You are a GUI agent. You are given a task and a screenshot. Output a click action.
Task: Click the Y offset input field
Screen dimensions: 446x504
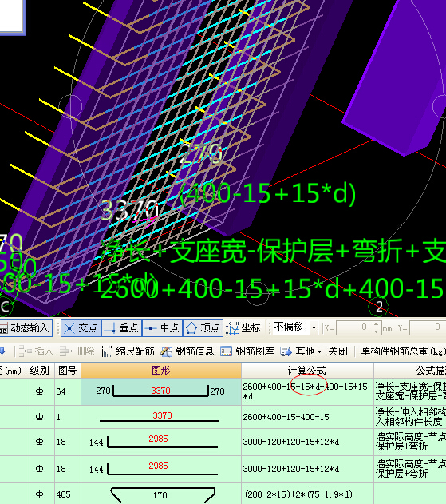[428, 327]
